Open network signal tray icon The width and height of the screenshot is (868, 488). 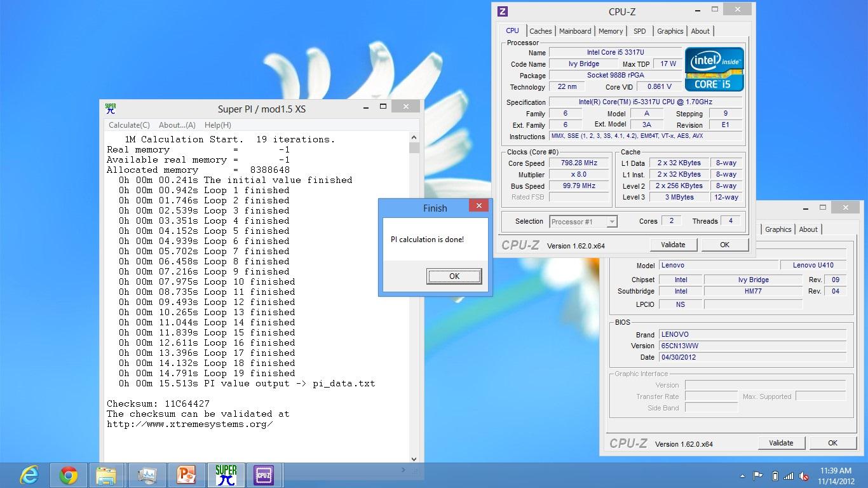[789, 475]
